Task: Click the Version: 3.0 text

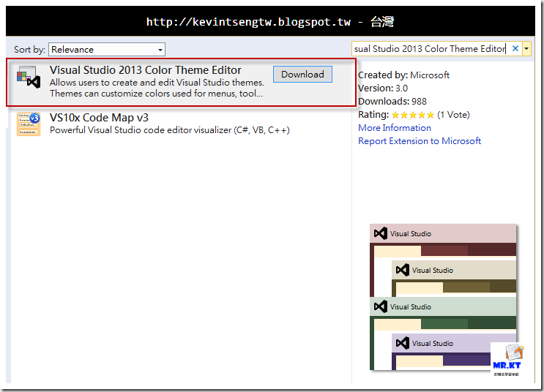Action: [383, 88]
